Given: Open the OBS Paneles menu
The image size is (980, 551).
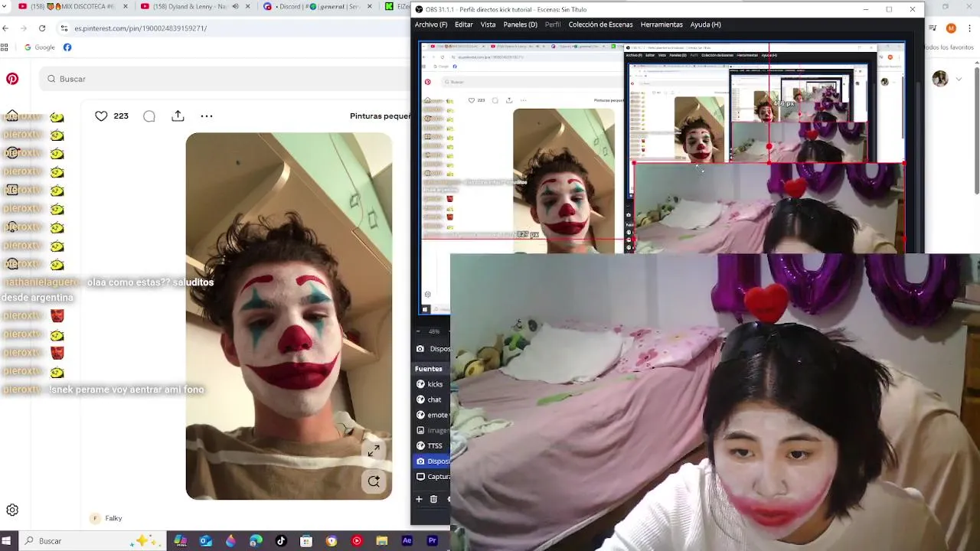Looking at the screenshot, I should pos(520,24).
